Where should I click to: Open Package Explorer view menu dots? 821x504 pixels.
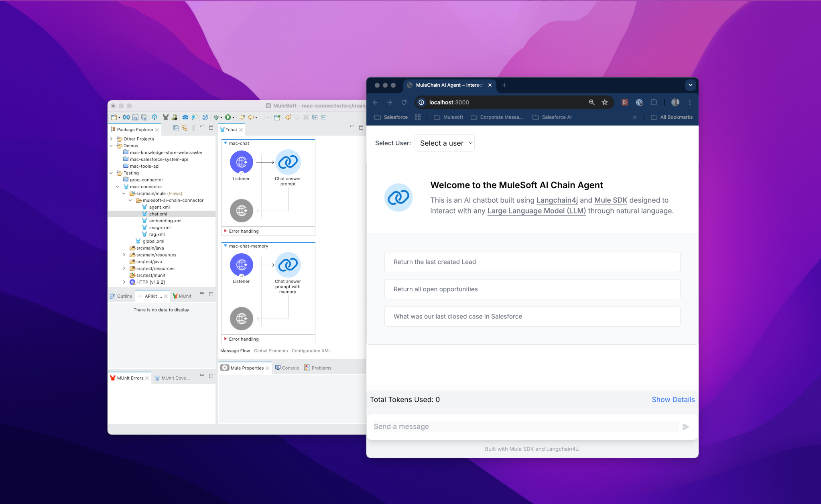click(193, 128)
